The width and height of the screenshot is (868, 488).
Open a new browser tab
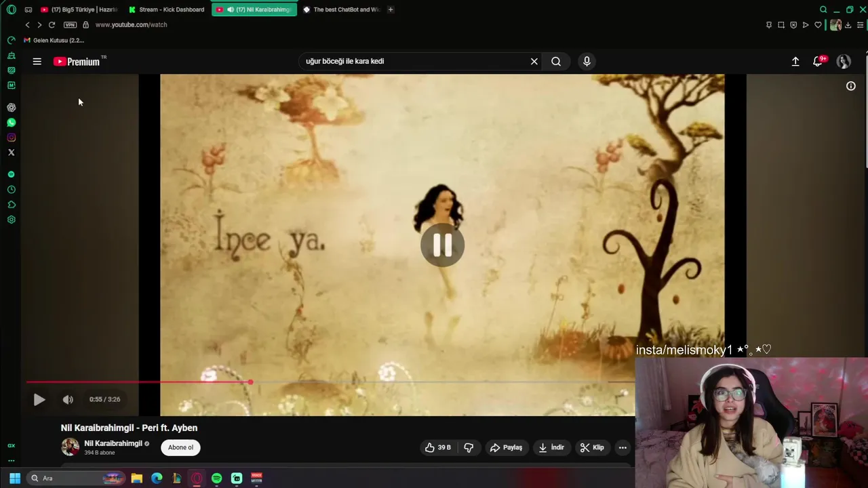pyautogui.click(x=391, y=9)
